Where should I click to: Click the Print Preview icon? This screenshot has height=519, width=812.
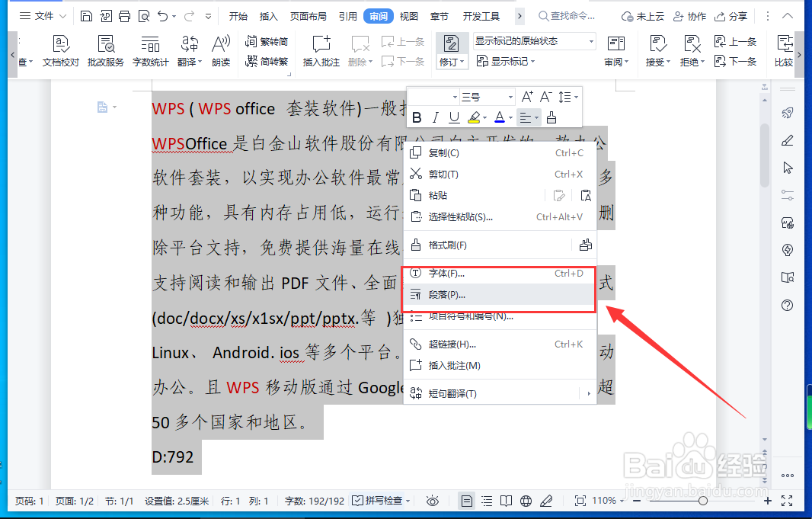click(143, 16)
